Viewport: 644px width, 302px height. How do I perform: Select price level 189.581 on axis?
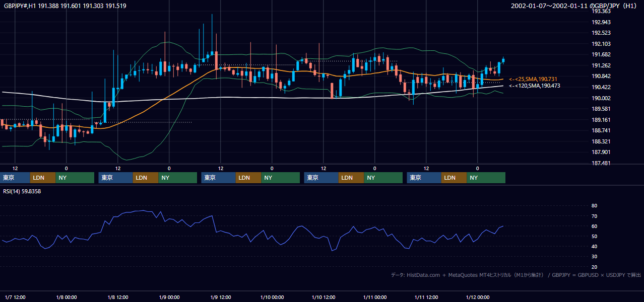coord(601,109)
